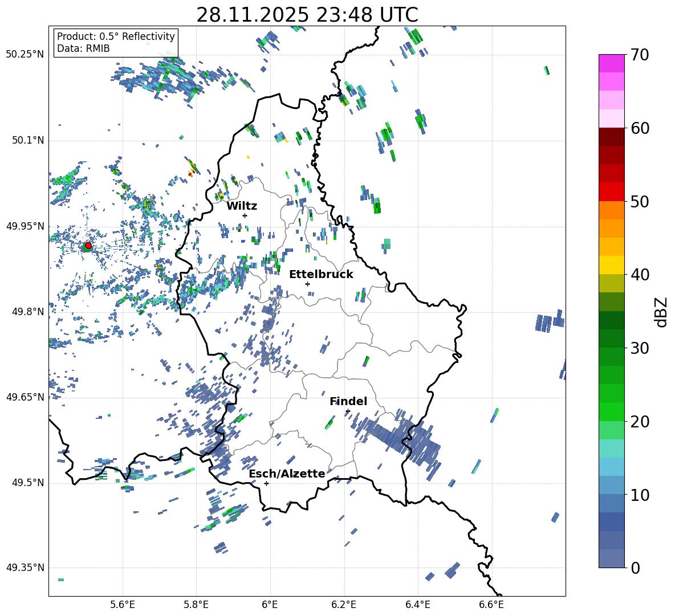Click the Product: 0.5° Reflectivity text

pyautogui.click(x=116, y=36)
